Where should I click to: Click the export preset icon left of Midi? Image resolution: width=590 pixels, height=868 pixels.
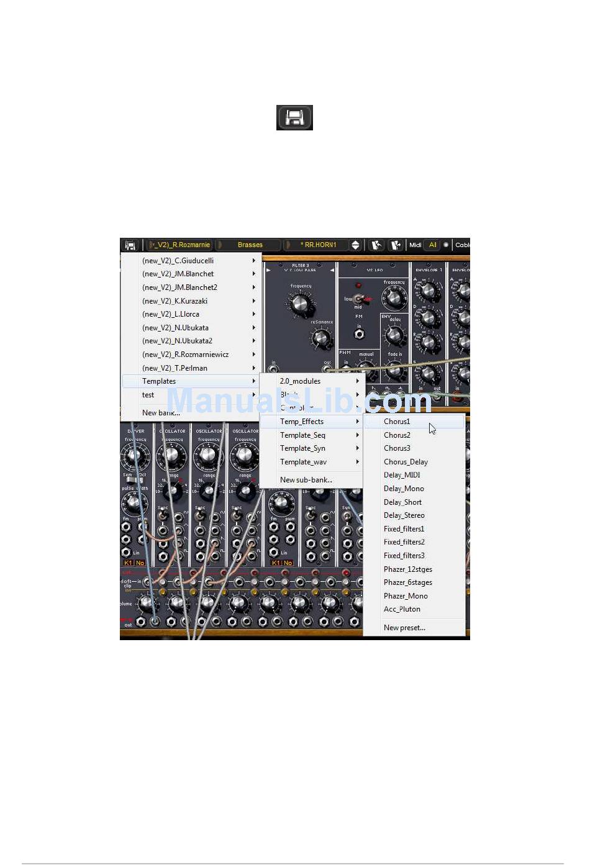[395, 245]
